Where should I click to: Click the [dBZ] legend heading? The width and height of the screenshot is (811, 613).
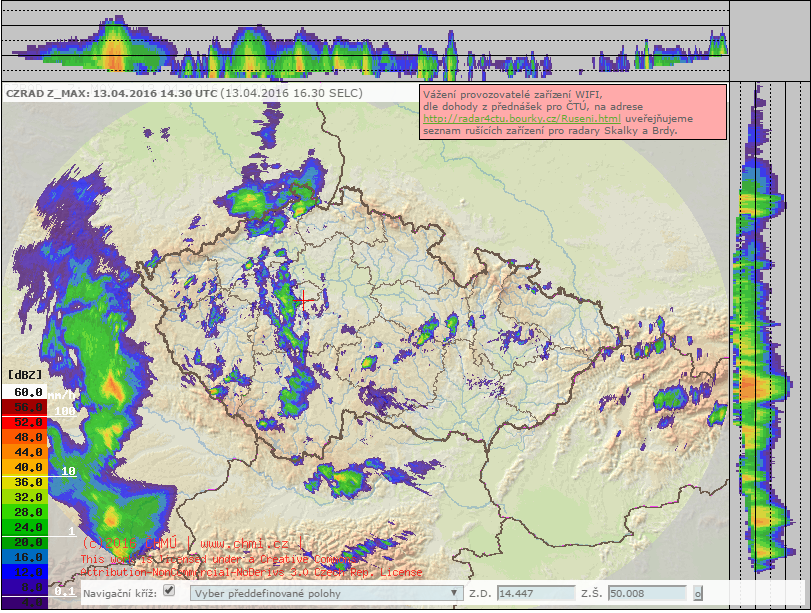[25, 374]
